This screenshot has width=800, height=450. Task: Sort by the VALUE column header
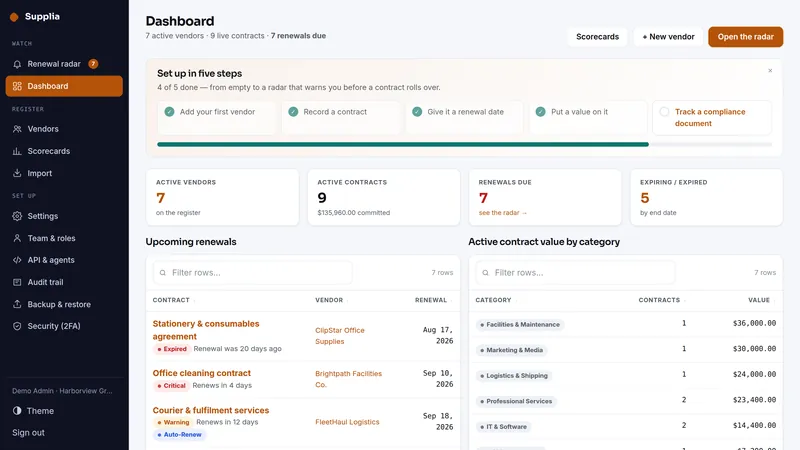coord(761,301)
